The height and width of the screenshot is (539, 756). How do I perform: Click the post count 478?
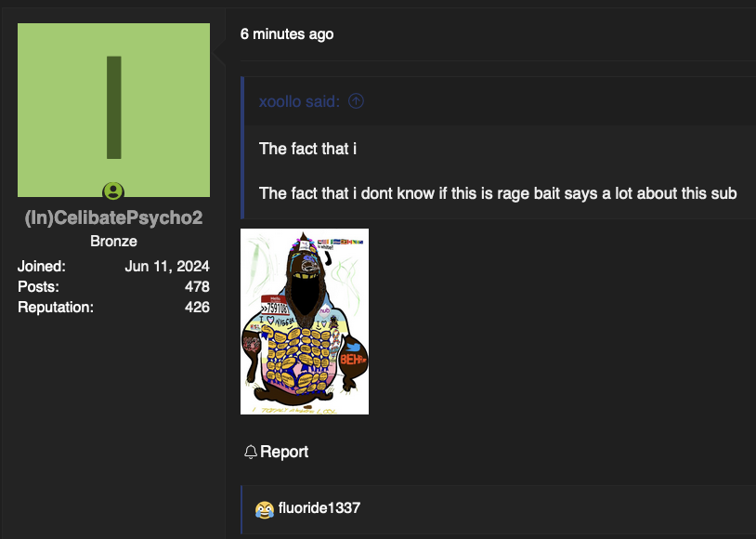[x=197, y=286]
